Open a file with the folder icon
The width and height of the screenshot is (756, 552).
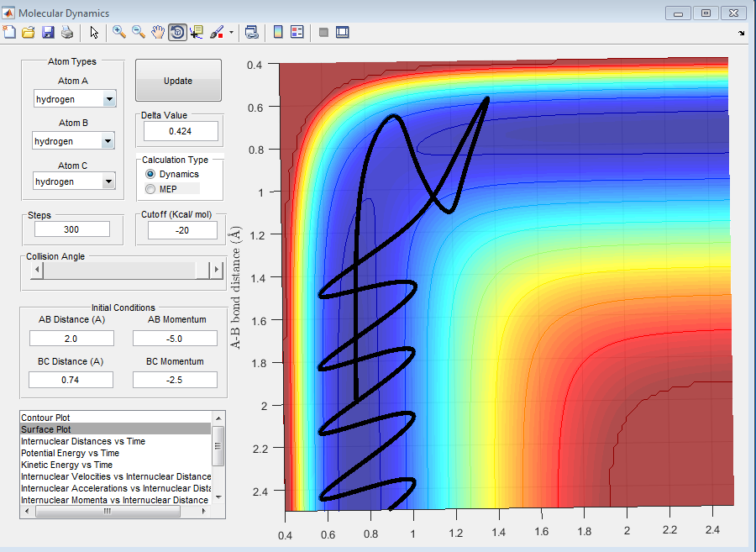pyautogui.click(x=29, y=32)
